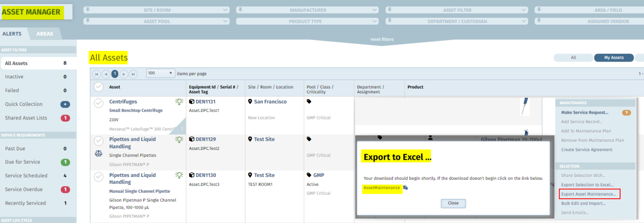The height and width of the screenshot is (223, 644).
Task: Click Bulk Edit and Import... action
Action: pyautogui.click(x=583, y=203)
